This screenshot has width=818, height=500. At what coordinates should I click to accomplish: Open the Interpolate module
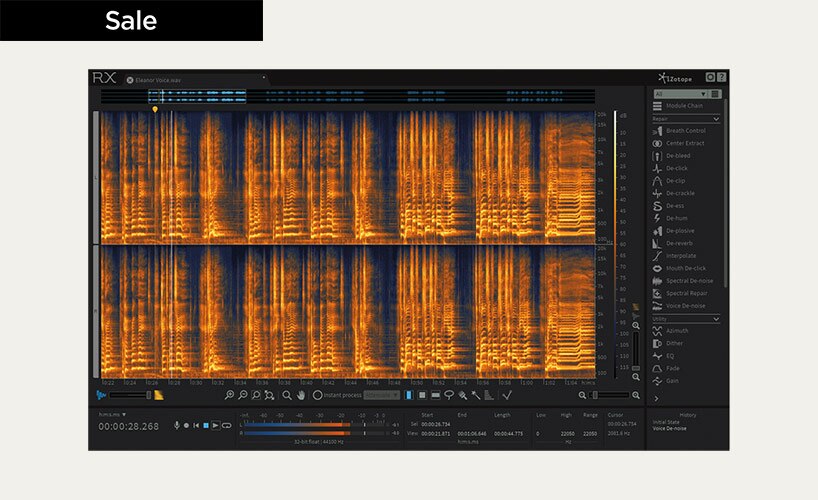pos(674,256)
